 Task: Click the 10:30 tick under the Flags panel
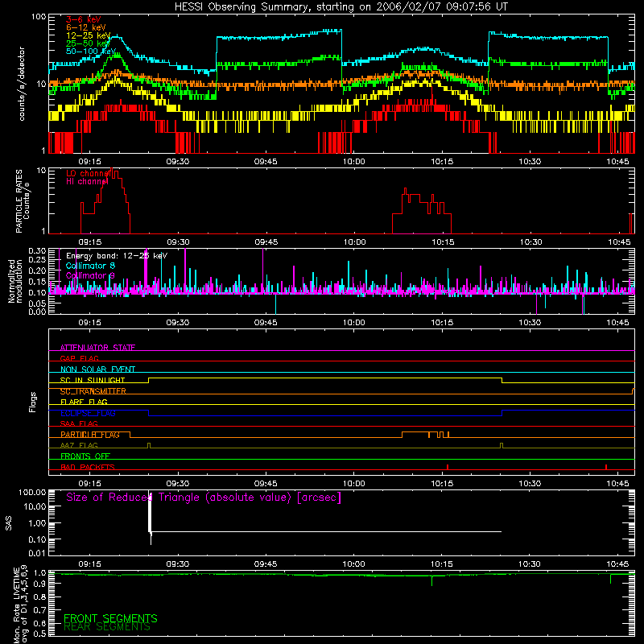point(530,484)
